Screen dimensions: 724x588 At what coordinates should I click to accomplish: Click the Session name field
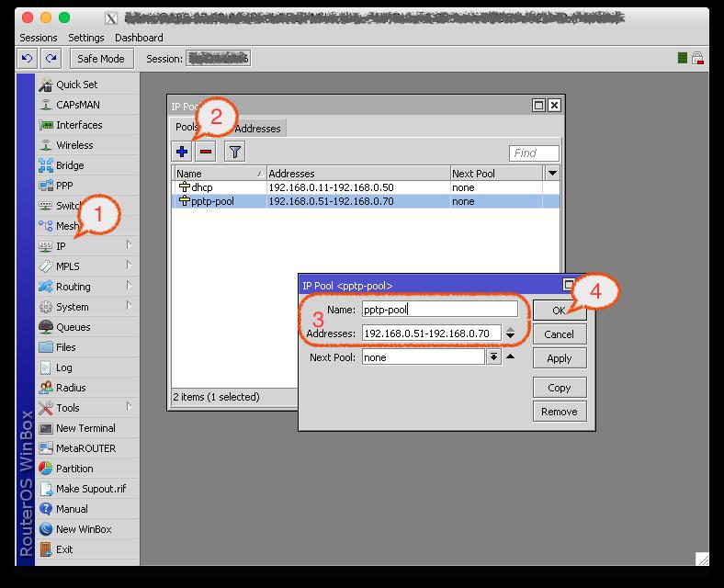218,59
